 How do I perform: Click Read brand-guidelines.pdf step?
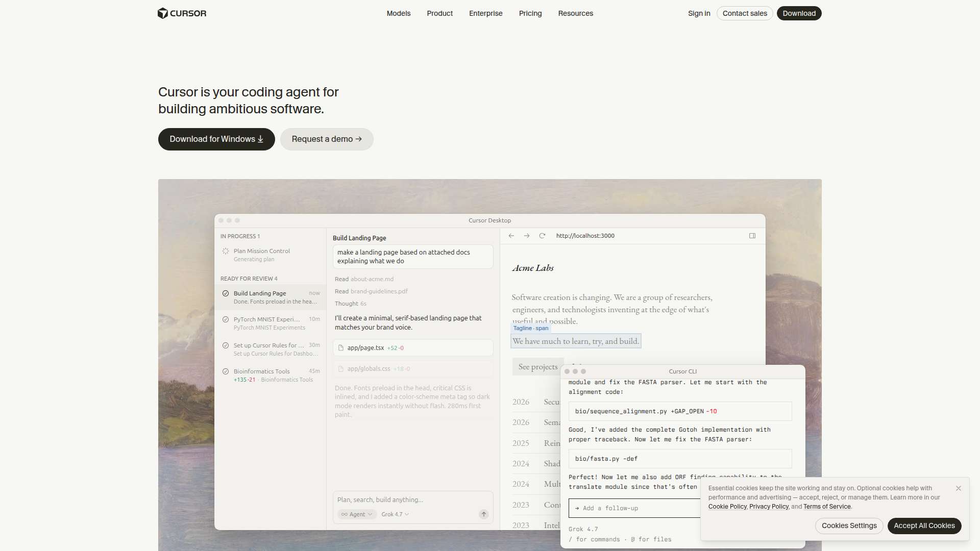tap(371, 291)
